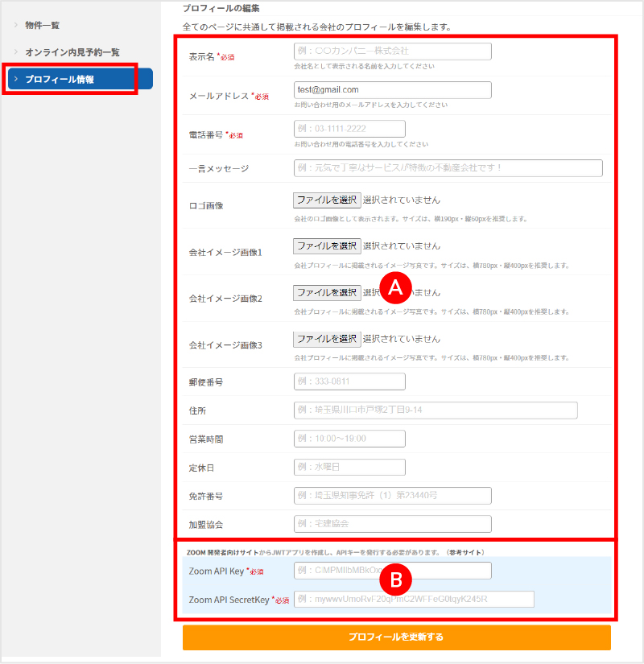The width and height of the screenshot is (644, 664).
Task: Open オンライン内見予約一覧 in the sidebar
Action: pyautogui.click(x=72, y=52)
